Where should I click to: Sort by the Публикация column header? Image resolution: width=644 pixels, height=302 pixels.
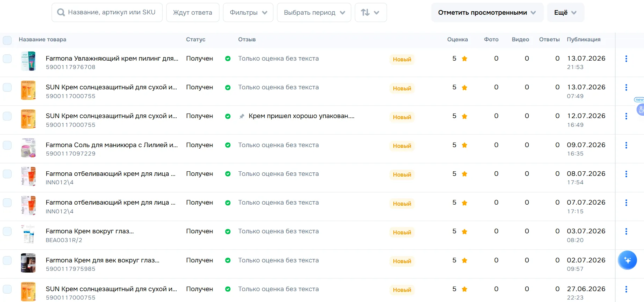point(584,40)
